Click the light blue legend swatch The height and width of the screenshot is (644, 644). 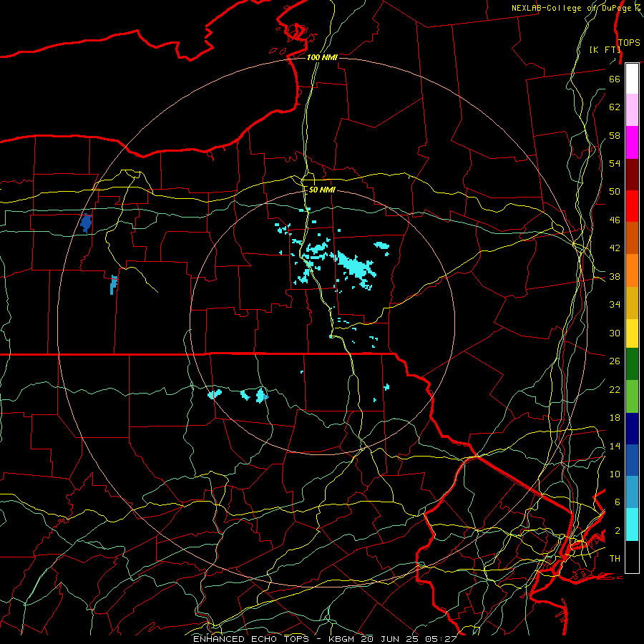[x=632, y=492]
